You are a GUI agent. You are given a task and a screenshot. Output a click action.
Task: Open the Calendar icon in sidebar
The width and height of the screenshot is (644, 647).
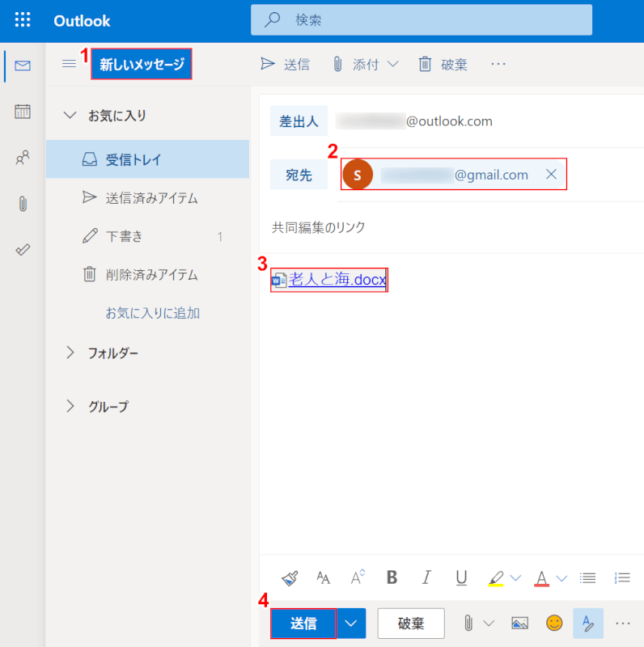pyautogui.click(x=23, y=112)
